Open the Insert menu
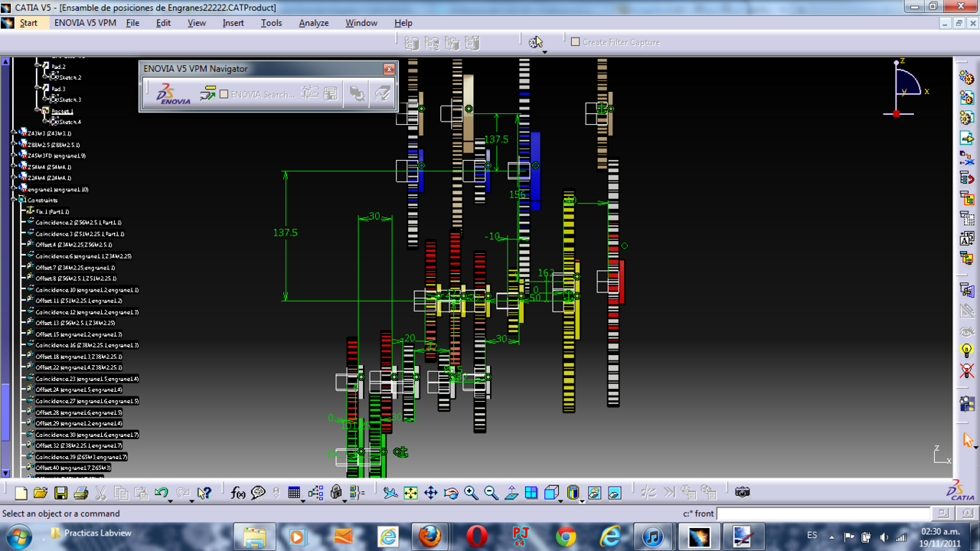This screenshot has width=980, height=551. pos(233,23)
